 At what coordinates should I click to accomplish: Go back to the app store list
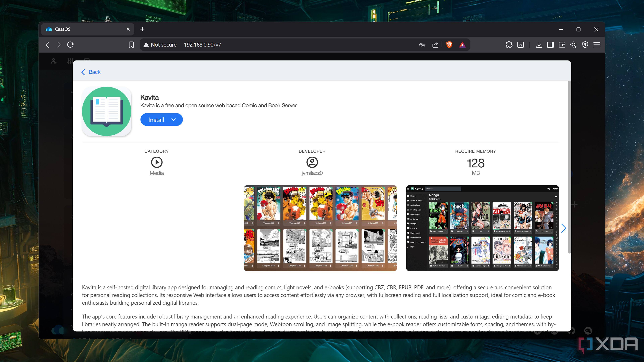(91, 72)
